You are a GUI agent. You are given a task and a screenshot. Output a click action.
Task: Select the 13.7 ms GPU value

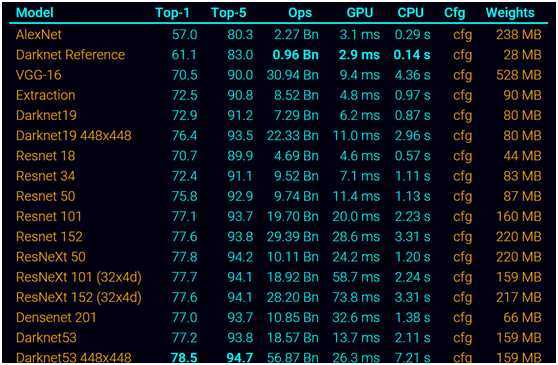point(356,338)
